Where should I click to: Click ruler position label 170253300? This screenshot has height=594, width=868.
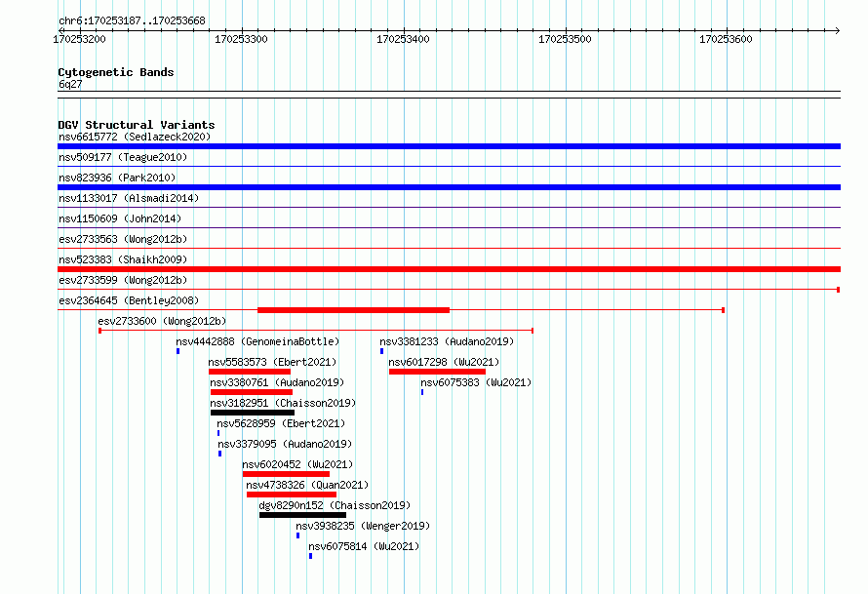click(x=241, y=39)
